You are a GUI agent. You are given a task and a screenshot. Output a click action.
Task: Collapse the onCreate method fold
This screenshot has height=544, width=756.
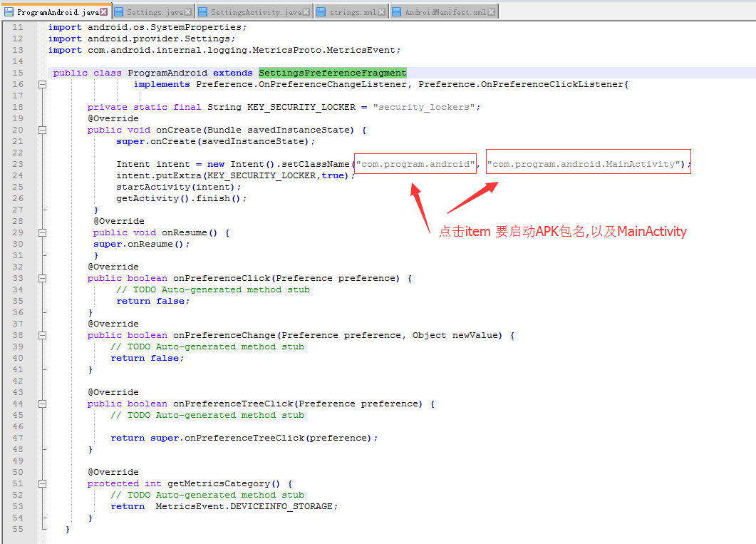[x=41, y=129]
